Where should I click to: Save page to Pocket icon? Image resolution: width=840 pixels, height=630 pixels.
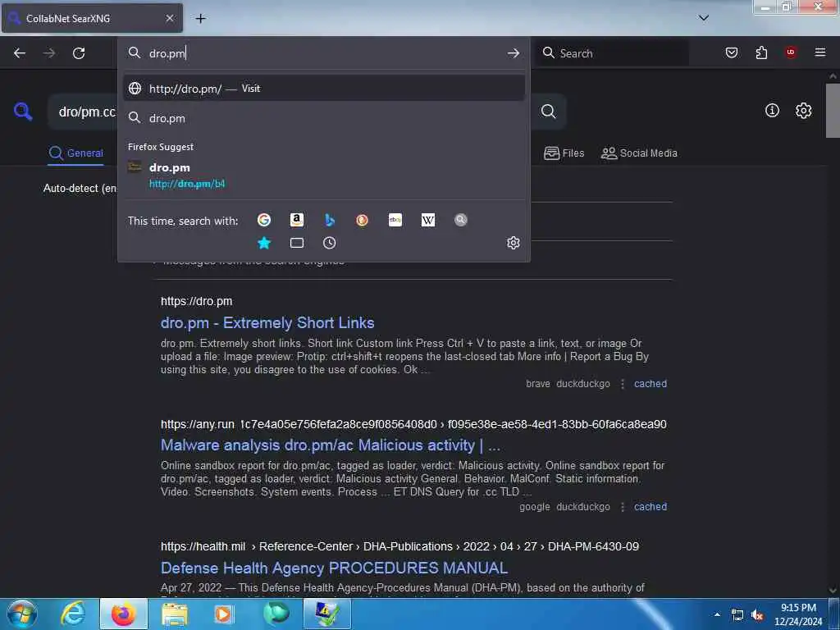[731, 52]
